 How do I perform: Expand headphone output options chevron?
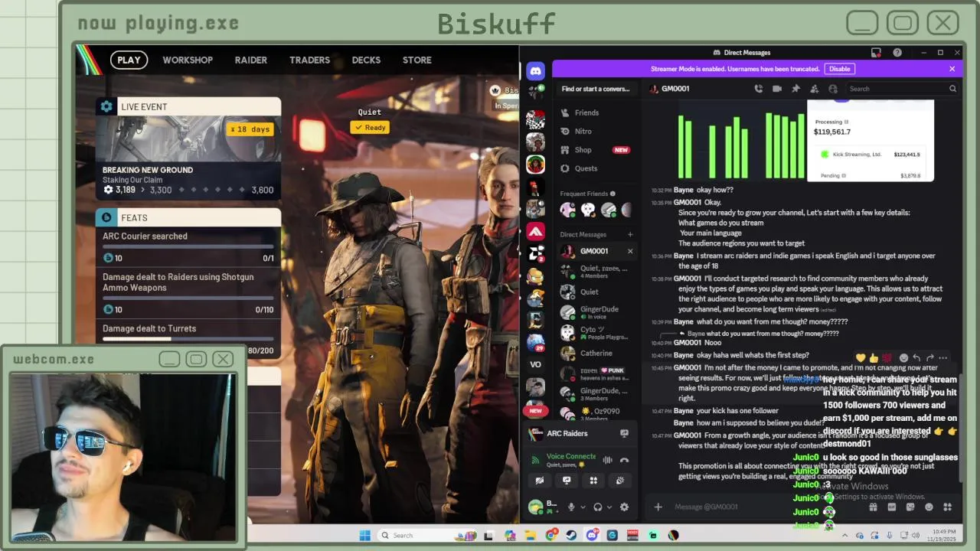click(x=609, y=507)
